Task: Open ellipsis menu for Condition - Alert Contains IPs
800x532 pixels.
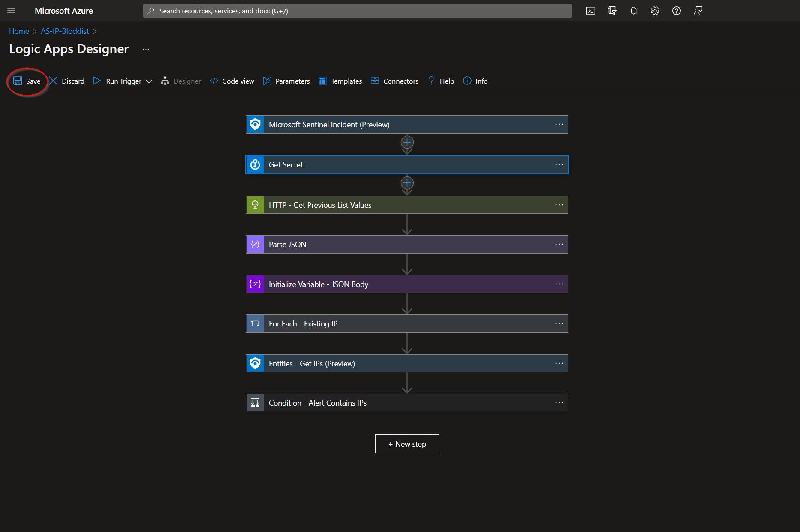Action: [x=559, y=403]
